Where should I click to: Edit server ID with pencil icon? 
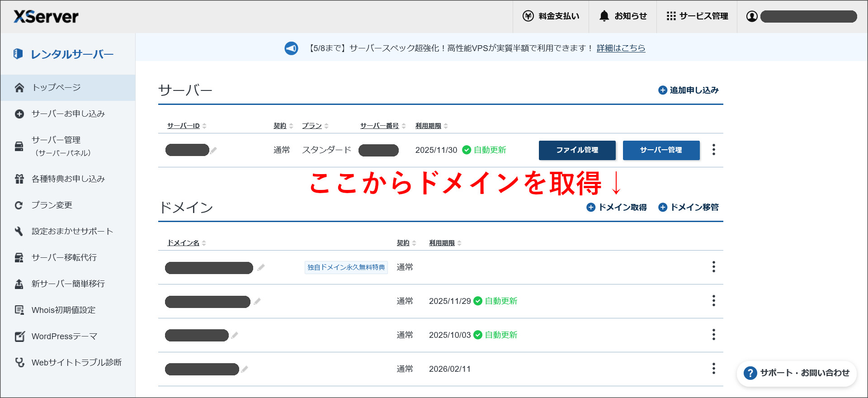tap(213, 150)
